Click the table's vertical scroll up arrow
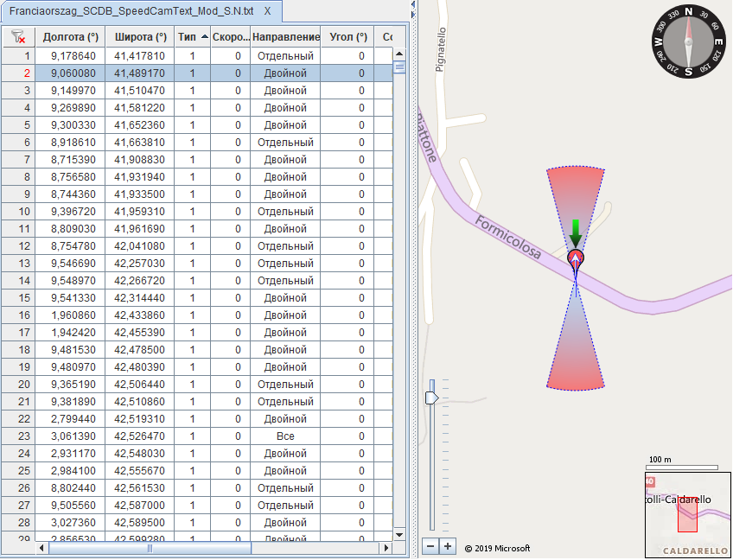Image resolution: width=733 pixels, height=560 pixels. 399,54
